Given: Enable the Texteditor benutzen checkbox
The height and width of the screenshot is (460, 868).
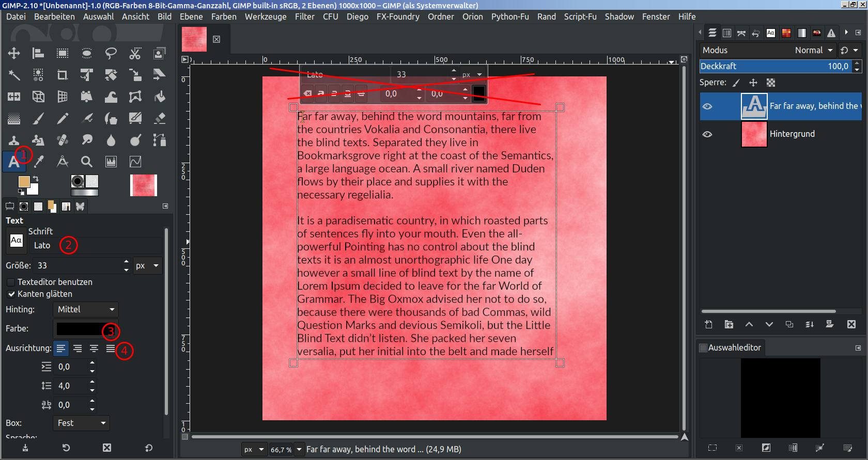Looking at the screenshot, I should point(11,282).
